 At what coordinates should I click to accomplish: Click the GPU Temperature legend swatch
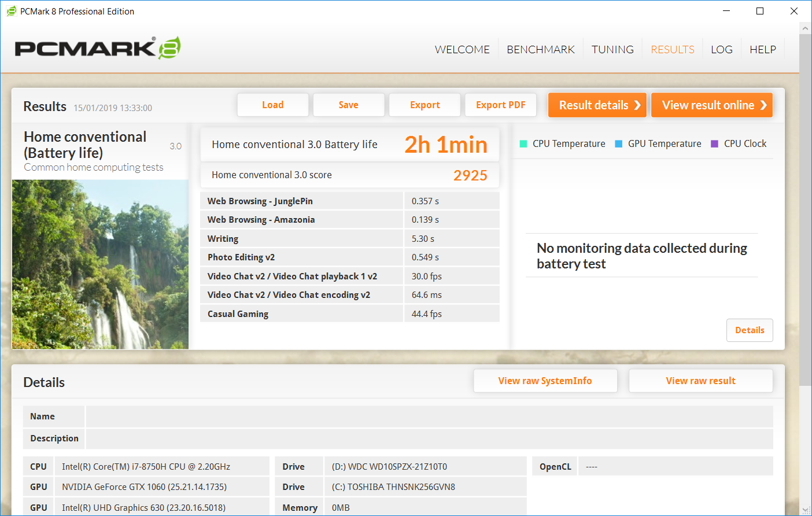coord(618,144)
